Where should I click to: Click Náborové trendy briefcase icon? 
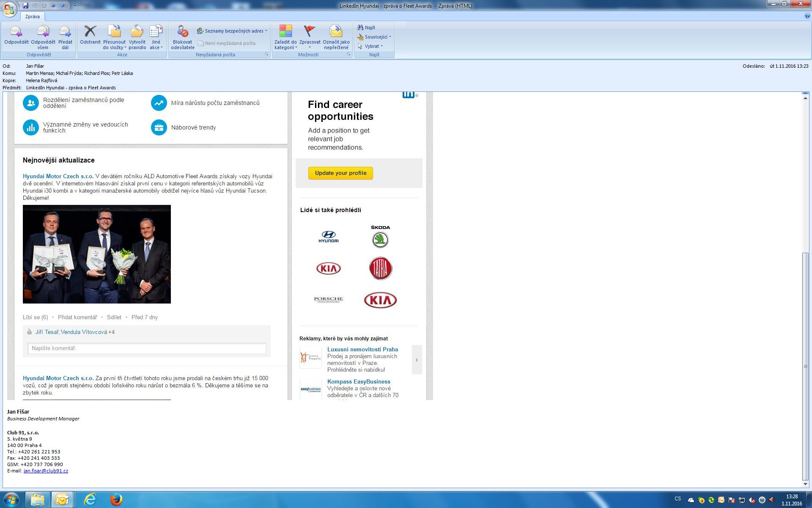[x=159, y=127]
